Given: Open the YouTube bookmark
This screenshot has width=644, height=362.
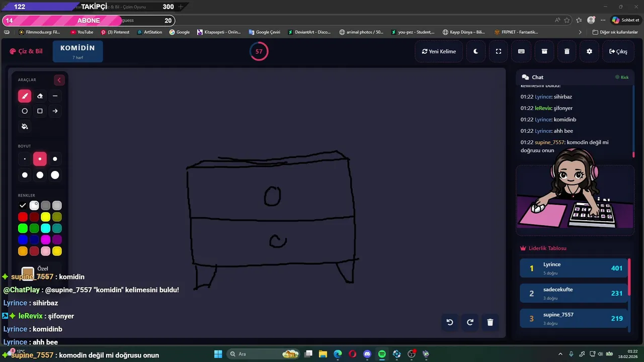Looking at the screenshot, I should [82, 32].
